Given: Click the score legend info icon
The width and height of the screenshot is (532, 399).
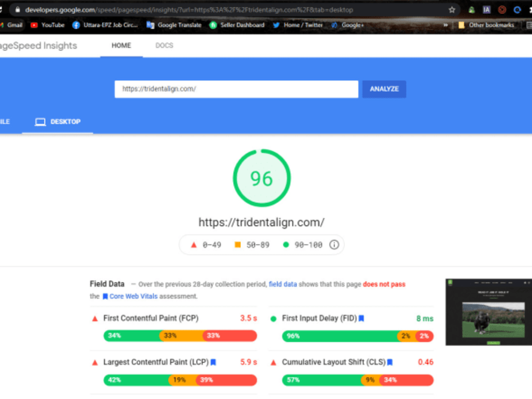Looking at the screenshot, I should coord(334,245).
